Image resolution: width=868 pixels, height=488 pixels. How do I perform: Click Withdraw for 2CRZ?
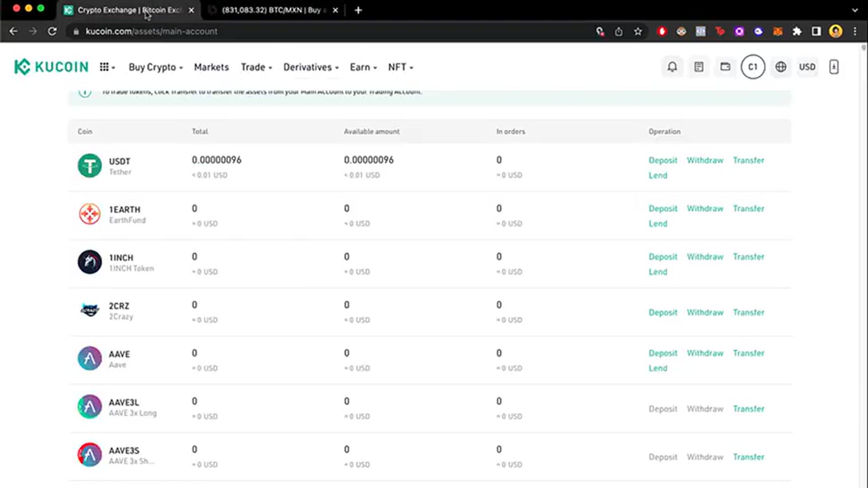(x=705, y=313)
